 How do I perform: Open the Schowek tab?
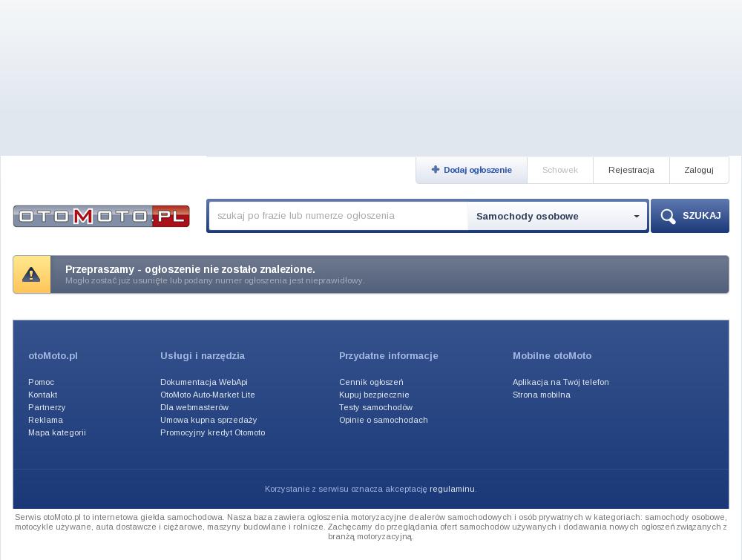click(559, 170)
